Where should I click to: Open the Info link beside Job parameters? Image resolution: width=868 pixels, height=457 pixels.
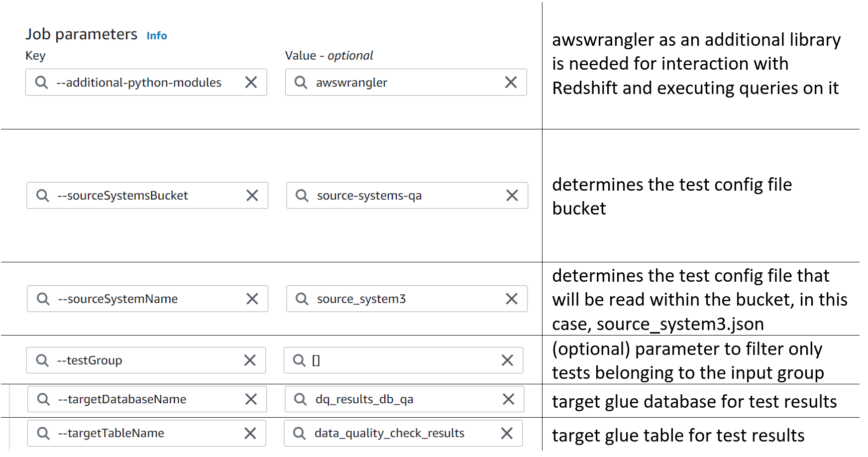click(157, 36)
